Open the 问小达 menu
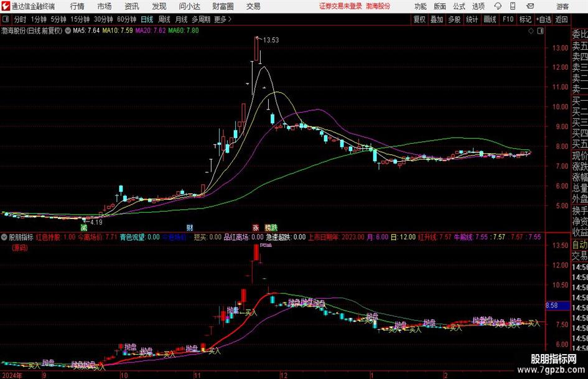588x379 pixels. coord(189,6)
